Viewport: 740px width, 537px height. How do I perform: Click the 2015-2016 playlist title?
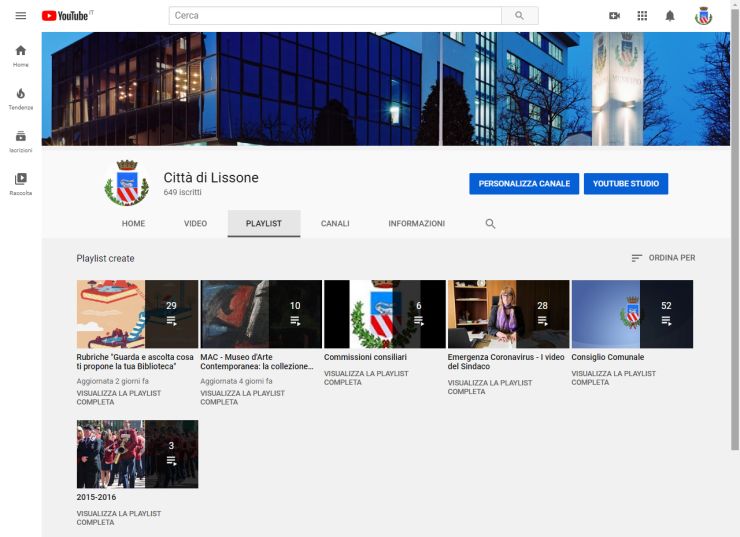point(96,497)
